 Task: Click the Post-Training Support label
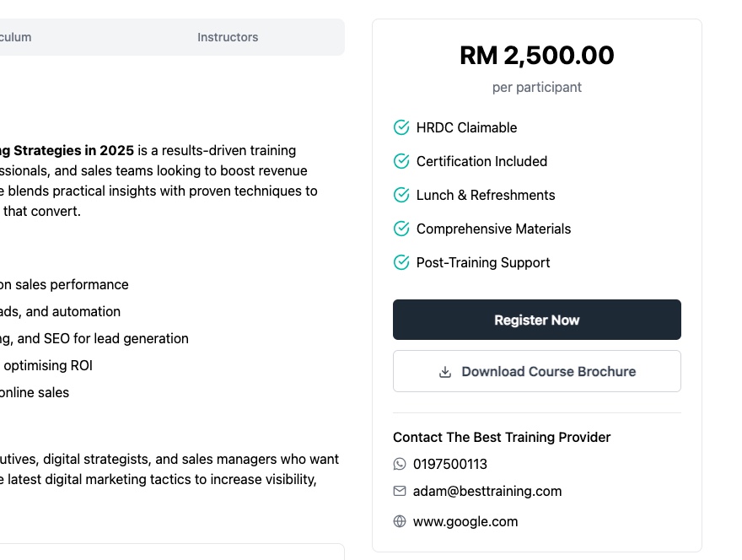coord(482,262)
